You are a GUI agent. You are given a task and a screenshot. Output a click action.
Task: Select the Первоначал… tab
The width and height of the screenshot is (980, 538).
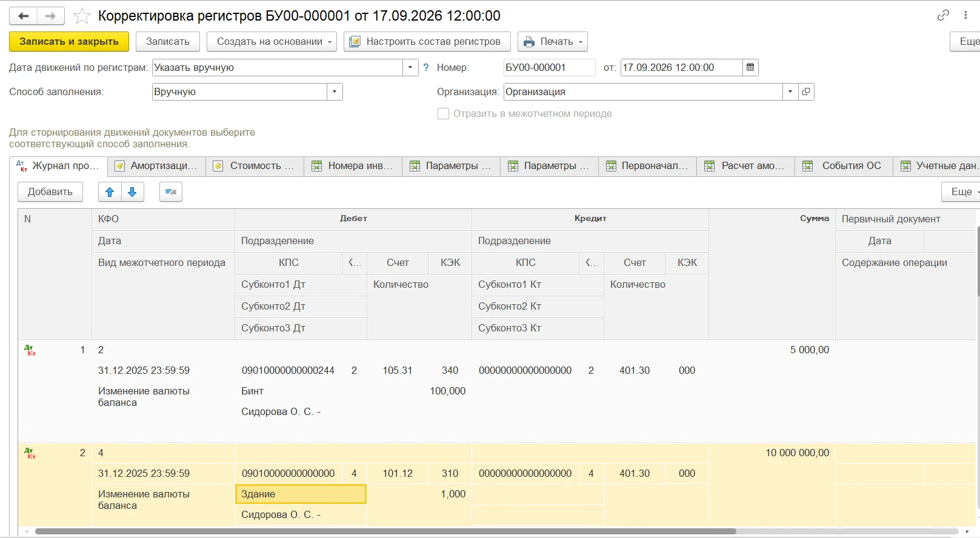coord(648,166)
